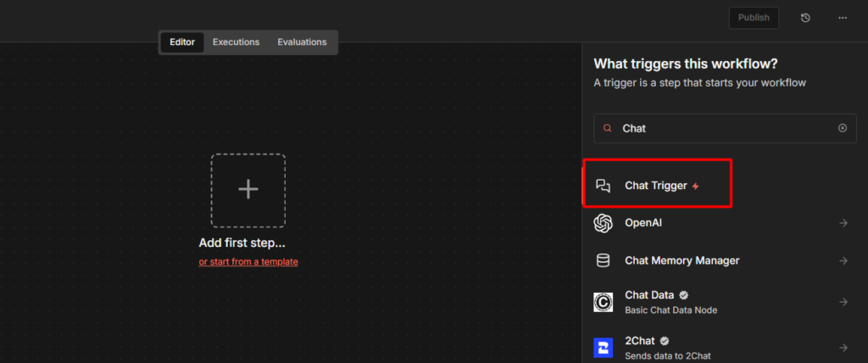868x363 pixels.
Task: Click the Chat Data logo icon
Action: coord(603,303)
